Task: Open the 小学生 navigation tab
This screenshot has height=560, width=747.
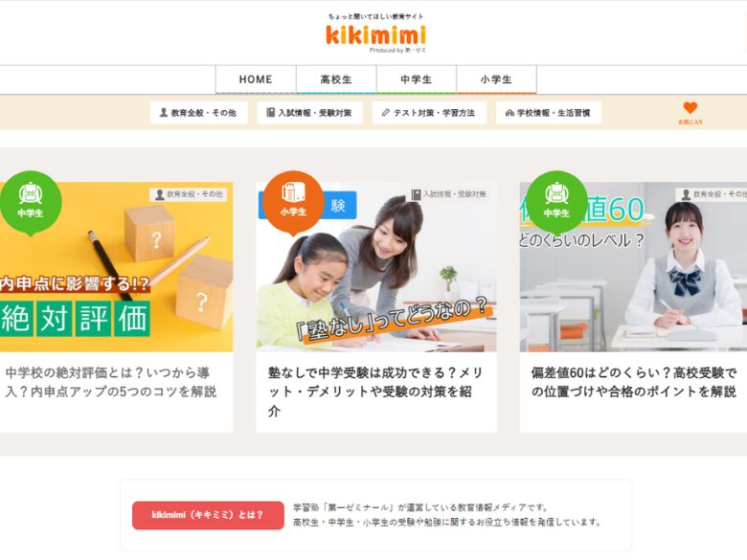Action: [496, 79]
